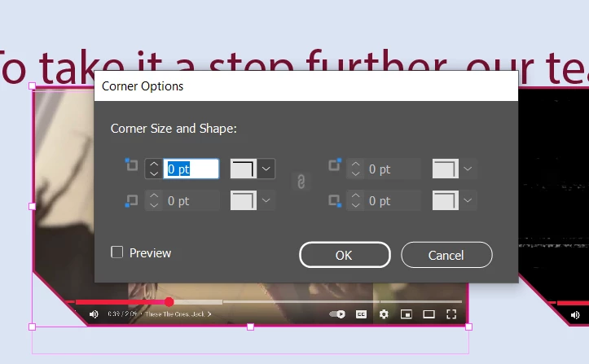
Task: Cancel the Corner Options dialog
Action: point(446,255)
